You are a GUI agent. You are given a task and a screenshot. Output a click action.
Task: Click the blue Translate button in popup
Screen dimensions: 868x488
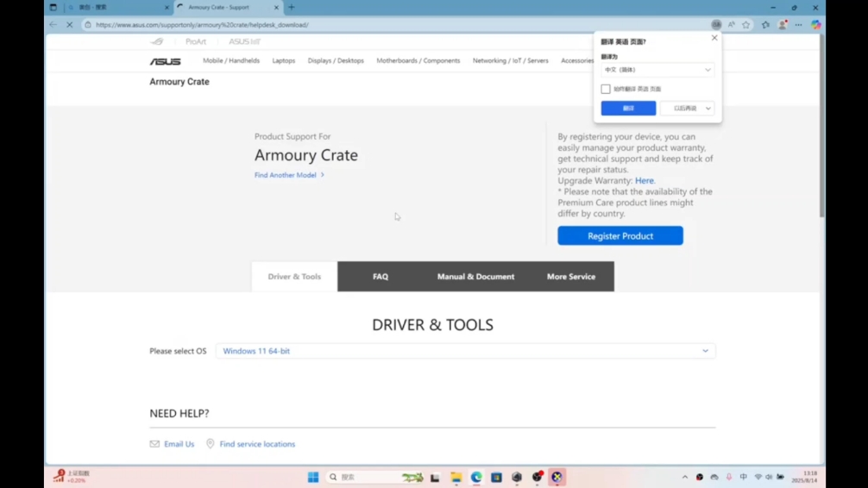pyautogui.click(x=628, y=109)
